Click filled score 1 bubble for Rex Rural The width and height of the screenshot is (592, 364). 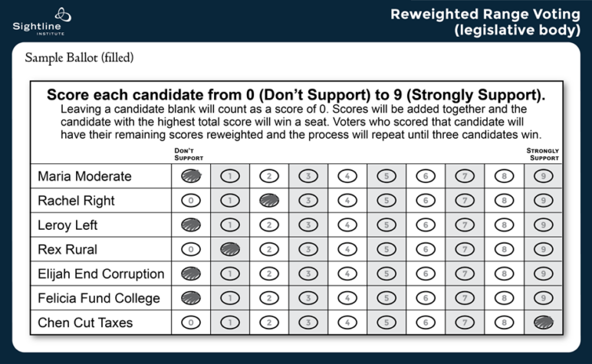(231, 250)
